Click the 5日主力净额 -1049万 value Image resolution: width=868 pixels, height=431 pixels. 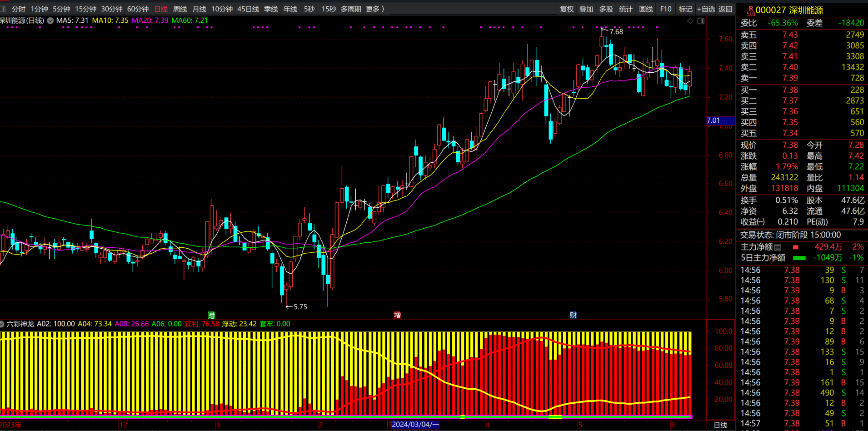(x=827, y=258)
